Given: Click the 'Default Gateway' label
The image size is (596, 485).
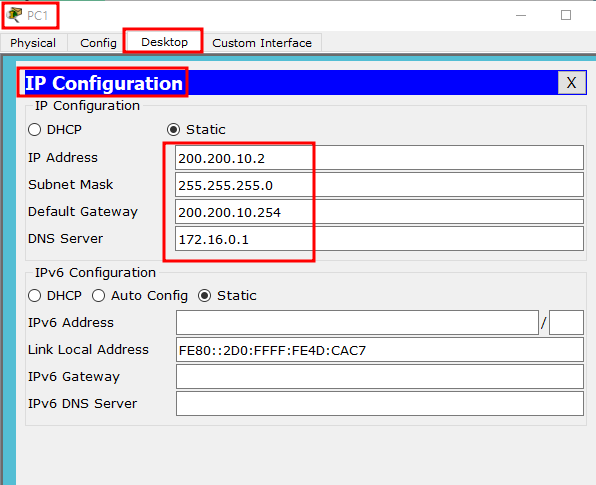Looking at the screenshot, I should [x=83, y=212].
